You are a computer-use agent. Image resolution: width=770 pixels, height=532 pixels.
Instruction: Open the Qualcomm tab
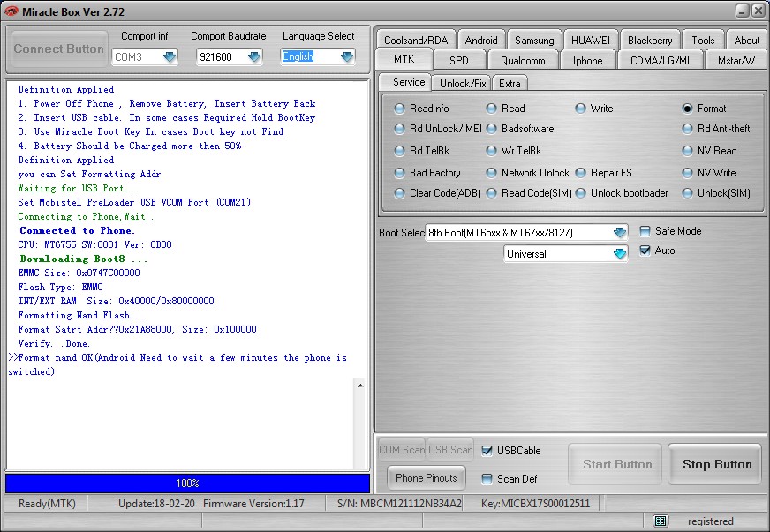[x=523, y=60]
